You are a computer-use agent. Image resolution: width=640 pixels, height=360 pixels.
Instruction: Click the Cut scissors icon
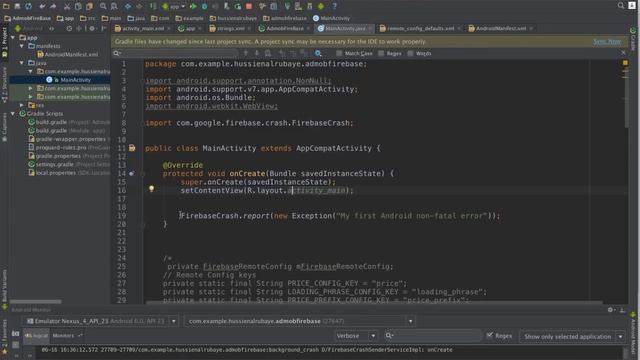coord(67,6)
